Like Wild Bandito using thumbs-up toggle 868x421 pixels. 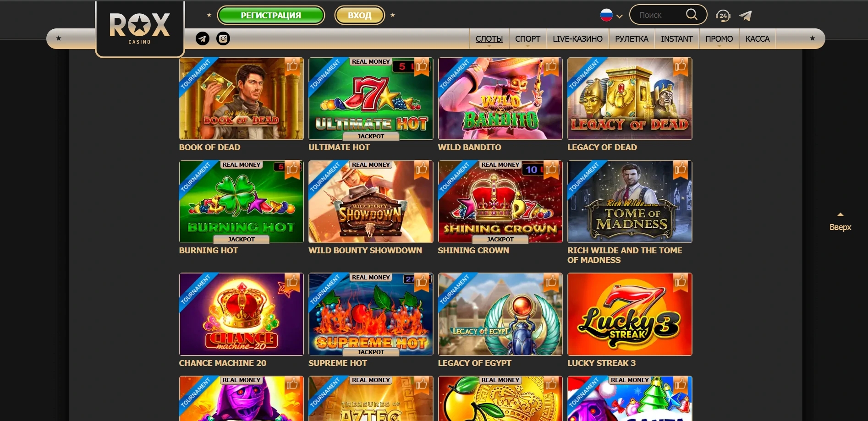(551, 66)
